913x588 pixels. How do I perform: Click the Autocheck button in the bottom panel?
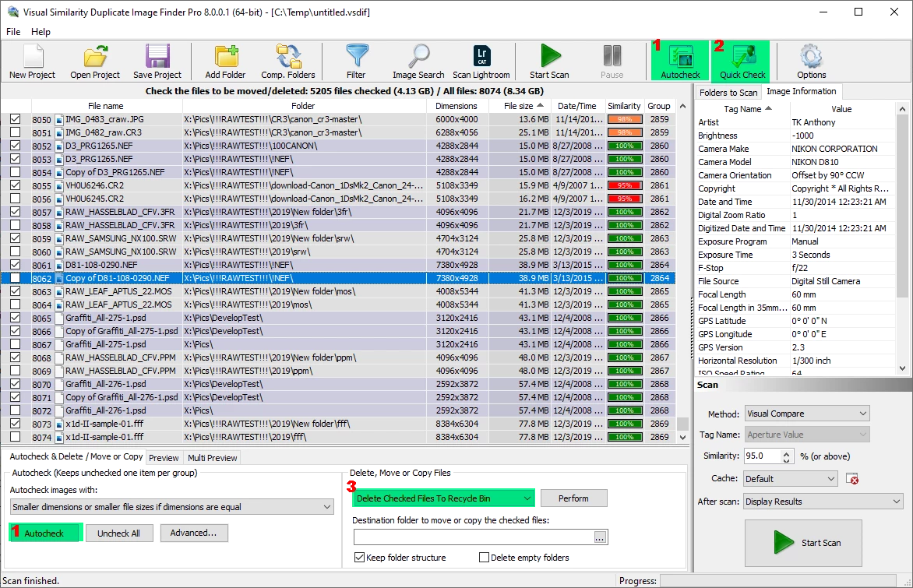coord(45,533)
